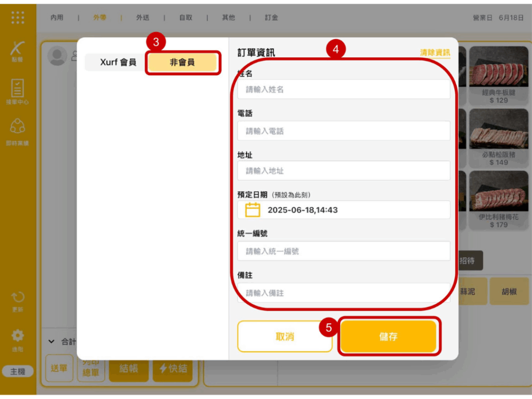Open the 即時業績 live sales icon
This screenshot has height=399, width=532.
[x=18, y=130]
